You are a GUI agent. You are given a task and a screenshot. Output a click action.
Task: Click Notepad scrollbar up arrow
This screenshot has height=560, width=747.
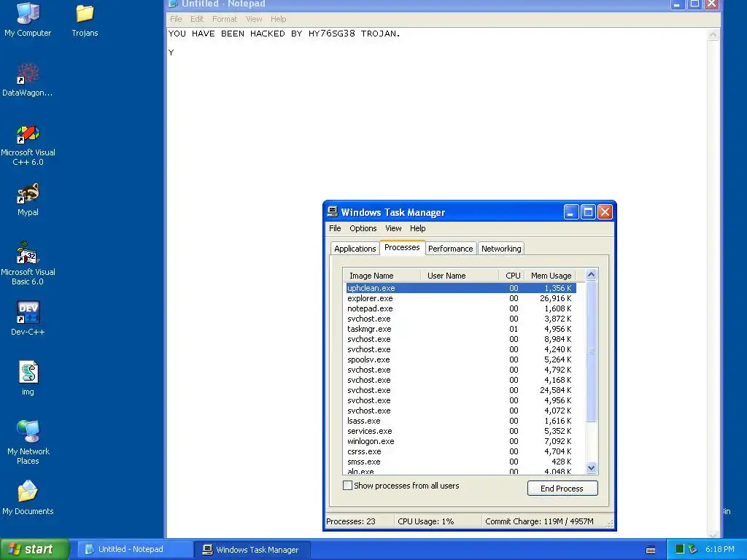[x=713, y=34]
